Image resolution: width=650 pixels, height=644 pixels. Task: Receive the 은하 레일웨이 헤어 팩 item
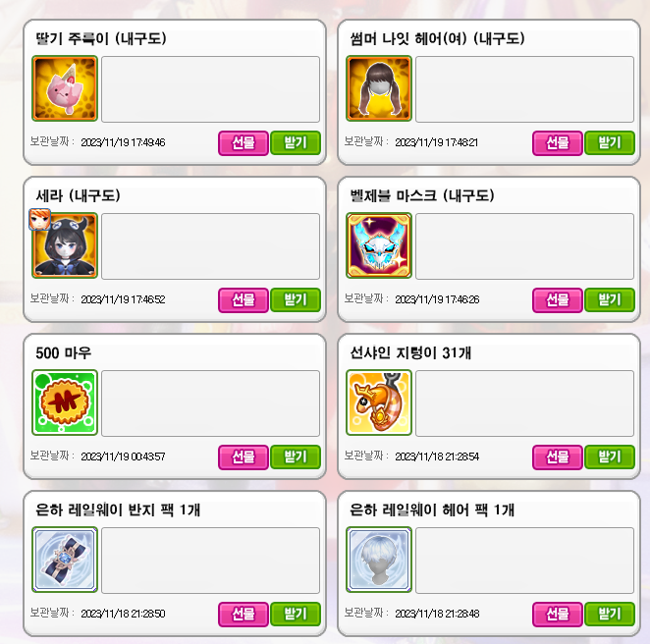pyautogui.click(x=610, y=615)
